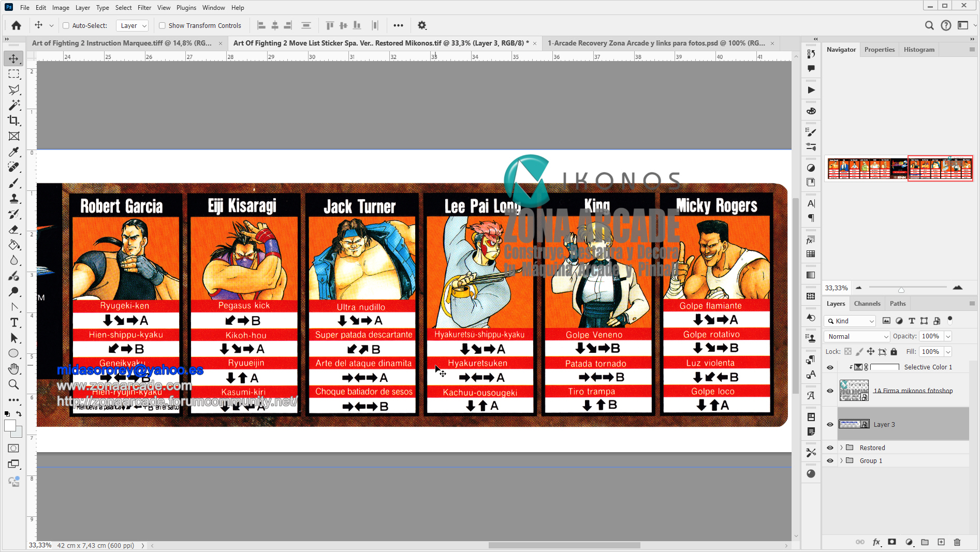Select the Magic Wand tool
The width and height of the screenshot is (980, 552).
point(14,105)
